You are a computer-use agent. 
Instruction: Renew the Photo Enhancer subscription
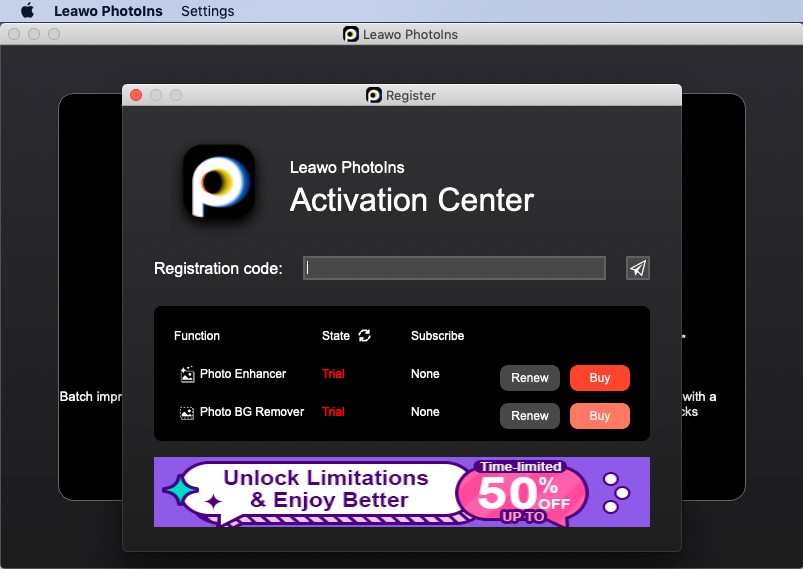[529, 378]
